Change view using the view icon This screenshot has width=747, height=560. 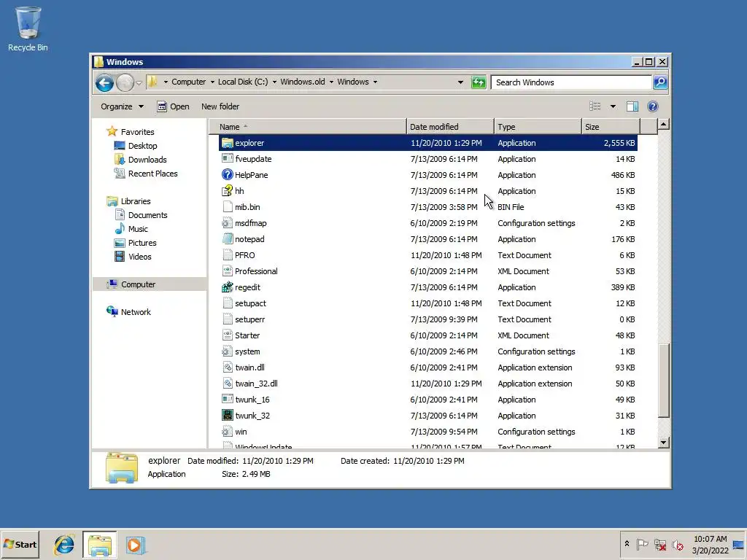coord(595,106)
